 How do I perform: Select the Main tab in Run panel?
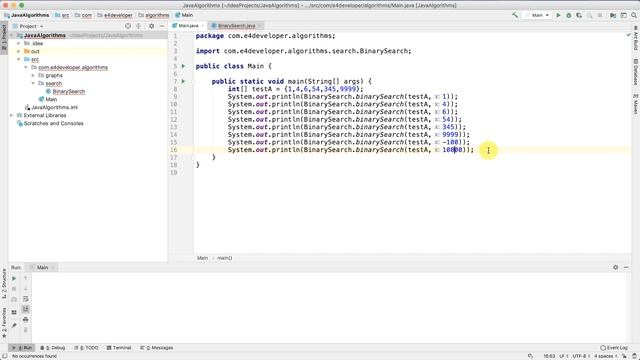tap(42, 267)
